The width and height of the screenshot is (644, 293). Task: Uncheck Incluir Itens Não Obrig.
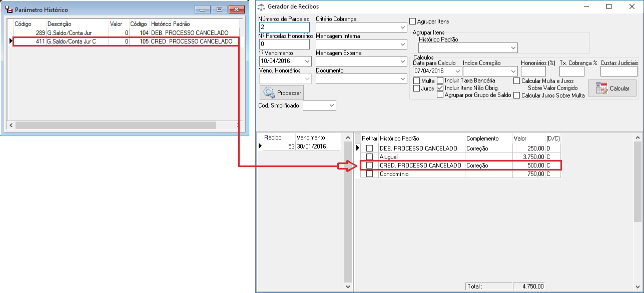point(440,88)
